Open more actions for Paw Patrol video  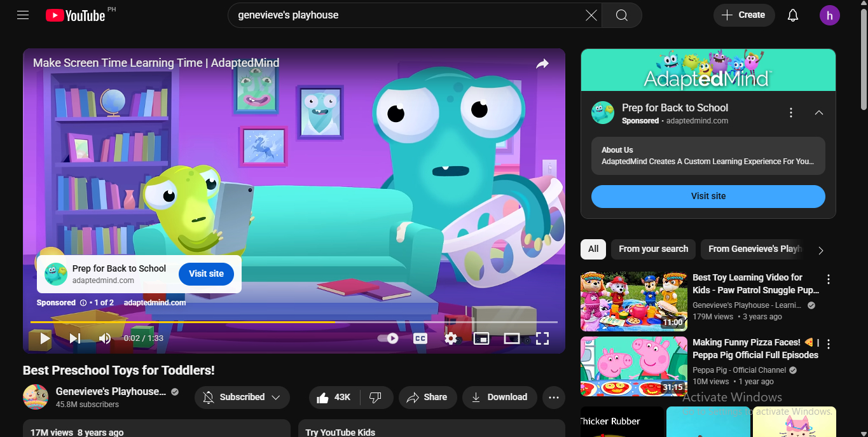tap(828, 279)
